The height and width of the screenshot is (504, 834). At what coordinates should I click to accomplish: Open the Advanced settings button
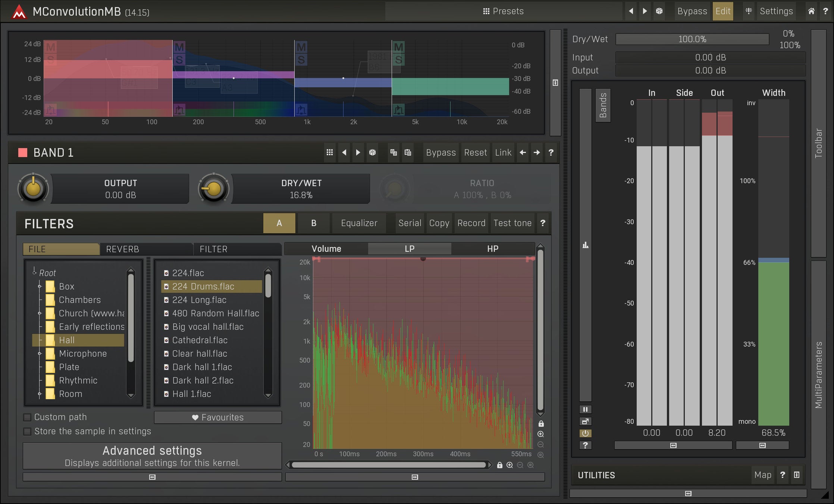point(152,456)
